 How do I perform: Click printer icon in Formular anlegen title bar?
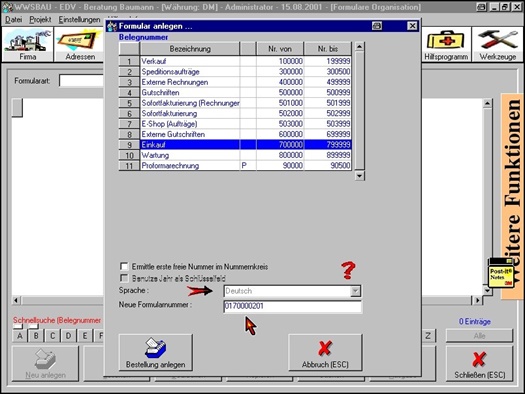[x=377, y=26]
